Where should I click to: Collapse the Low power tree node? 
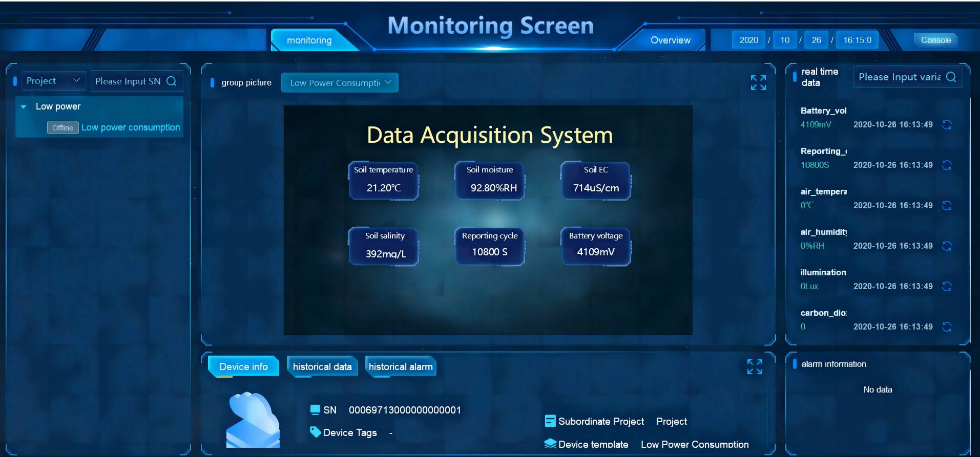pos(24,107)
